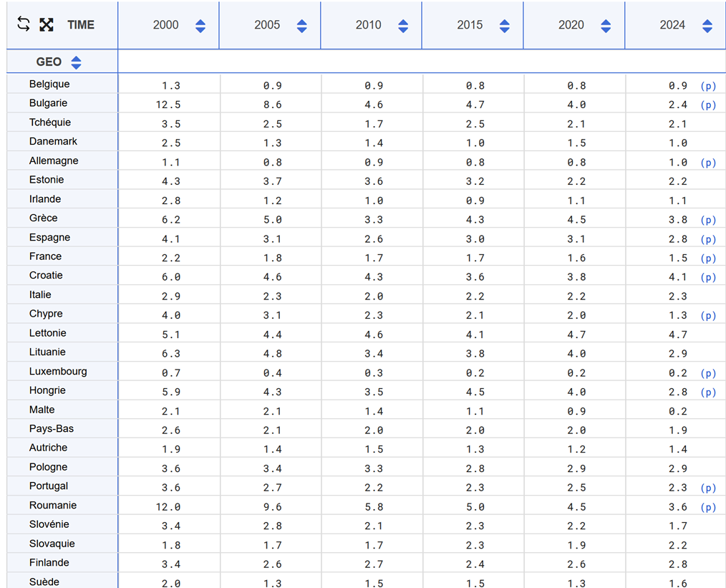Viewport: 726px width, 588px height.
Task: Click the expand table fullscreen icon
Action: (47, 24)
